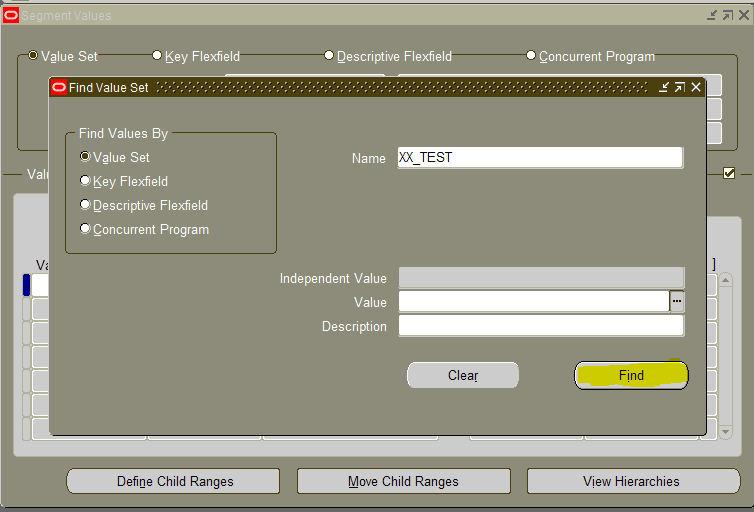Select Descriptive Flexfield radio in Find Values By
This screenshot has width=754, height=512.
click(x=85, y=204)
